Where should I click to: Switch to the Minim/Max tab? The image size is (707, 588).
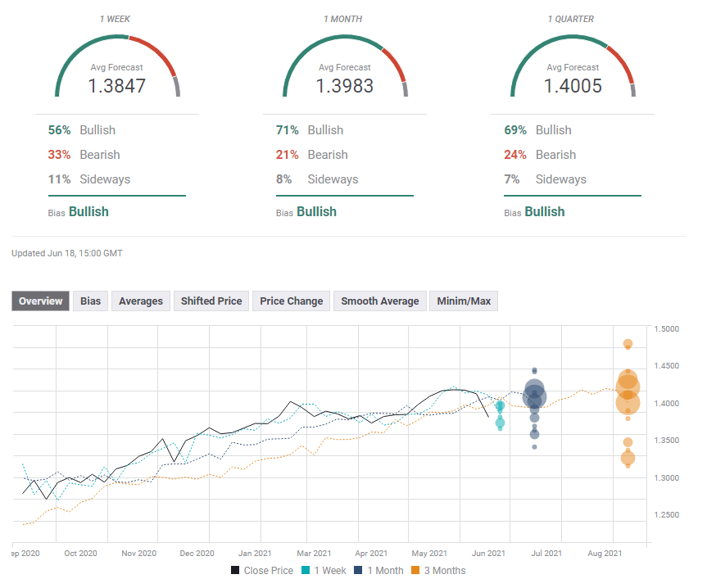click(x=464, y=301)
